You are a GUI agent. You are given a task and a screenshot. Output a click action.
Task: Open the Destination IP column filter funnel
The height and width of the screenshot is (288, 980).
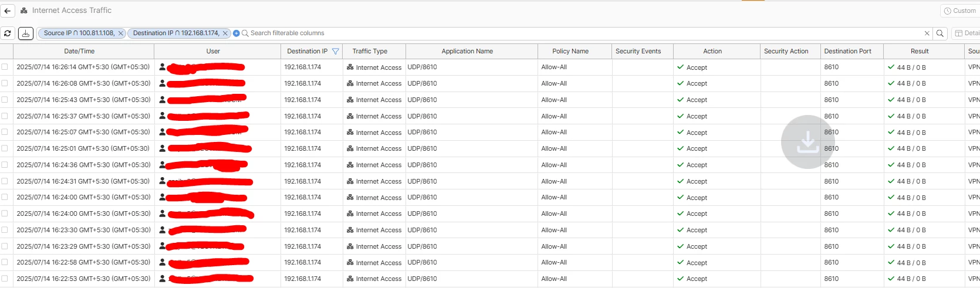[336, 52]
